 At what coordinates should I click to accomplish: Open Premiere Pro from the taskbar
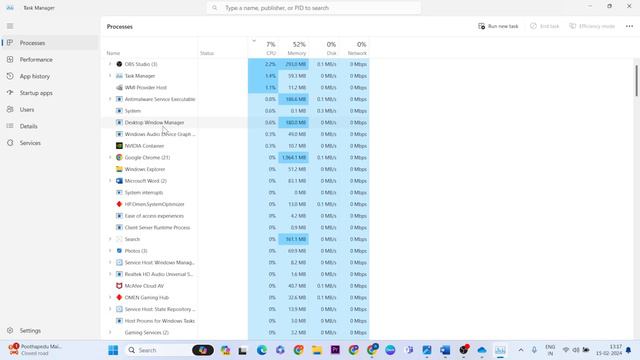[x=335, y=350]
